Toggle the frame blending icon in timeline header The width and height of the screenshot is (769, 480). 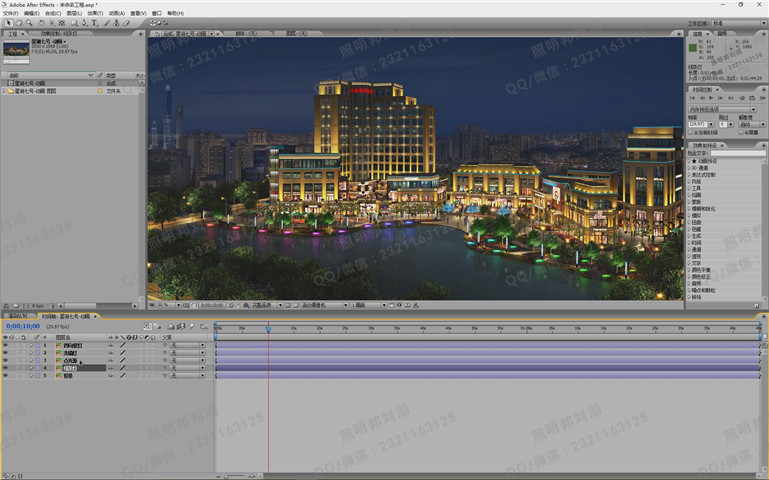click(180, 326)
